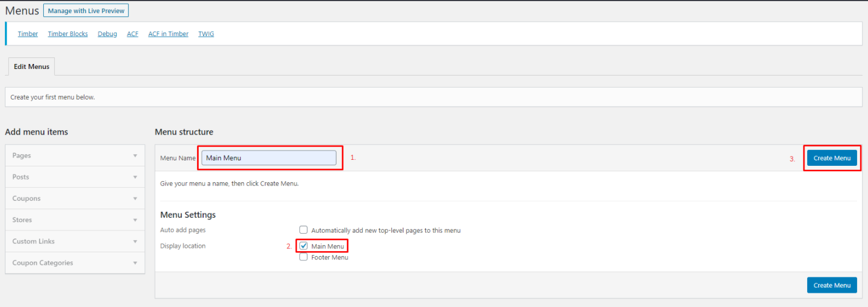Image resolution: width=868 pixels, height=307 pixels.
Task: Click Manage with Live Preview button
Action: coord(86,10)
